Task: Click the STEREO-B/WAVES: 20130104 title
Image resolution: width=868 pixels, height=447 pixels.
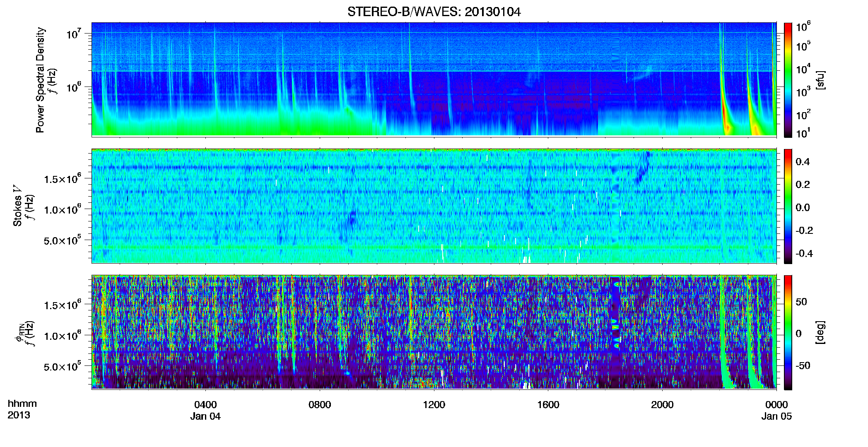Action: click(x=434, y=12)
